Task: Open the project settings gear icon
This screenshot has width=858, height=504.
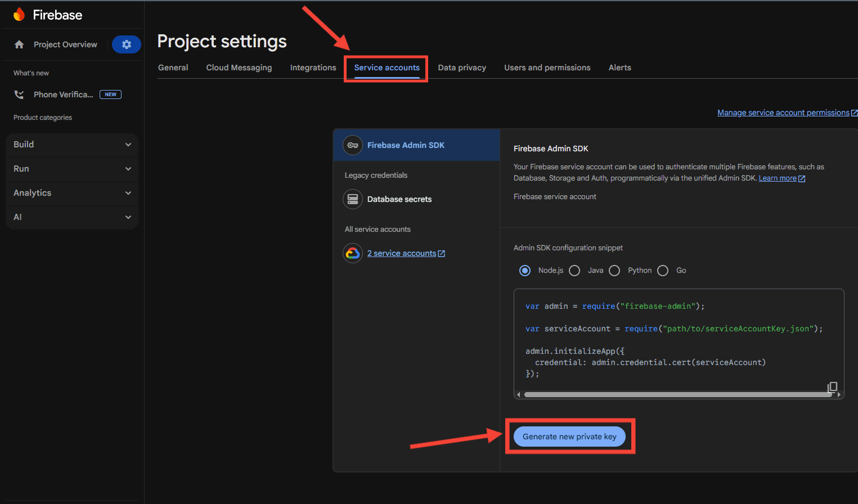Action: pos(127,44)
